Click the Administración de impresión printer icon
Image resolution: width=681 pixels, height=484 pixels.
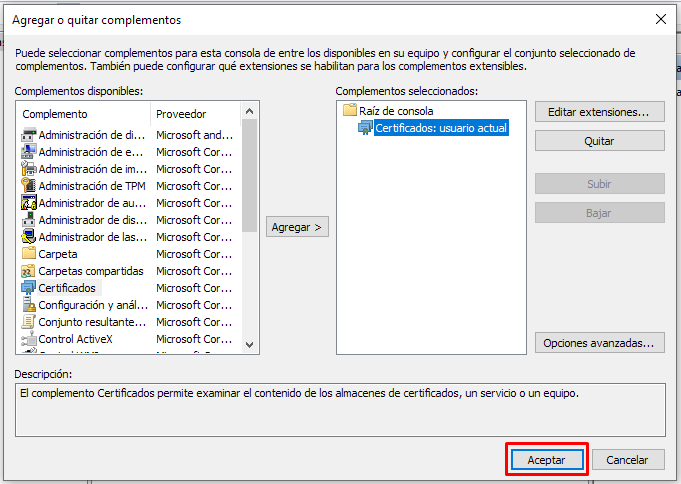(x=29, y=169)
